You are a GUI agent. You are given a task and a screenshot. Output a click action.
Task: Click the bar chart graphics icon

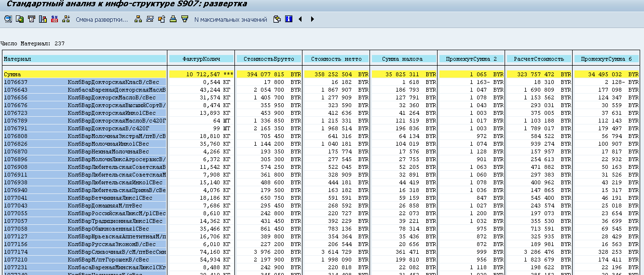[43, 19]
